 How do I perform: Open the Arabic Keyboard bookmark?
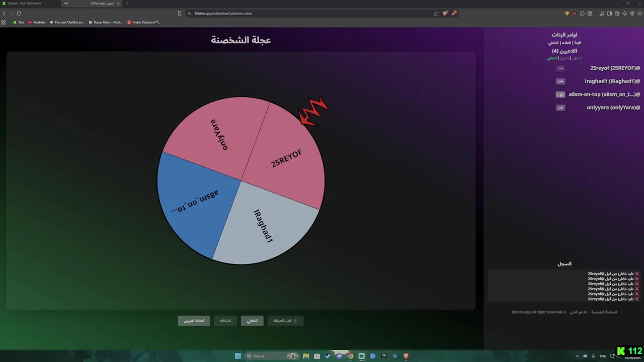[x=144, y=22]
